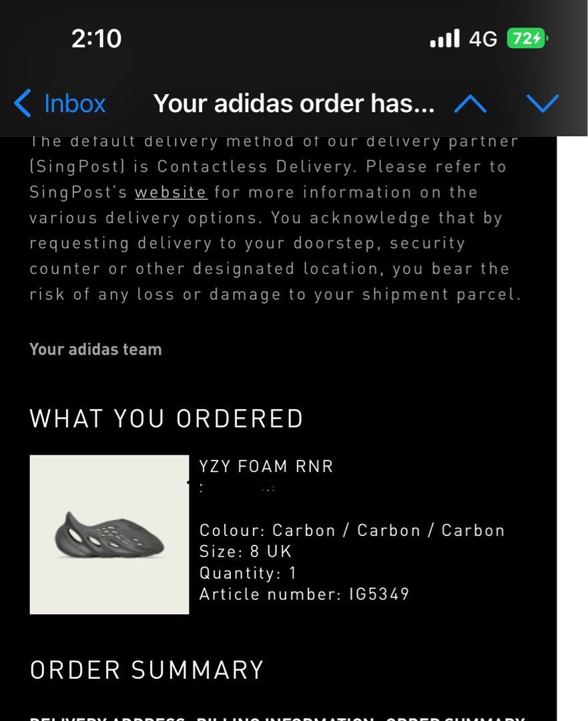Tap the back chevron beside Inbox
The width and height of the screenshot is (588, 721).
click(23, 103)
